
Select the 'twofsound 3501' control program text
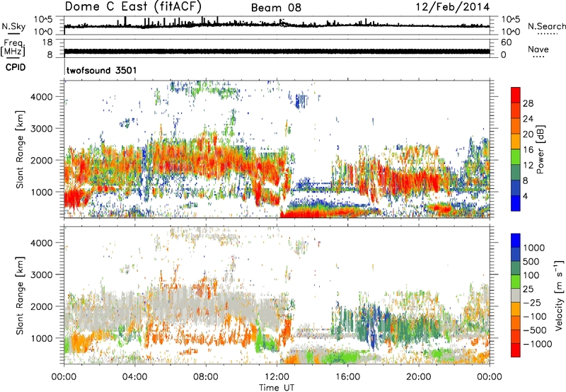(x=102, y=70)
